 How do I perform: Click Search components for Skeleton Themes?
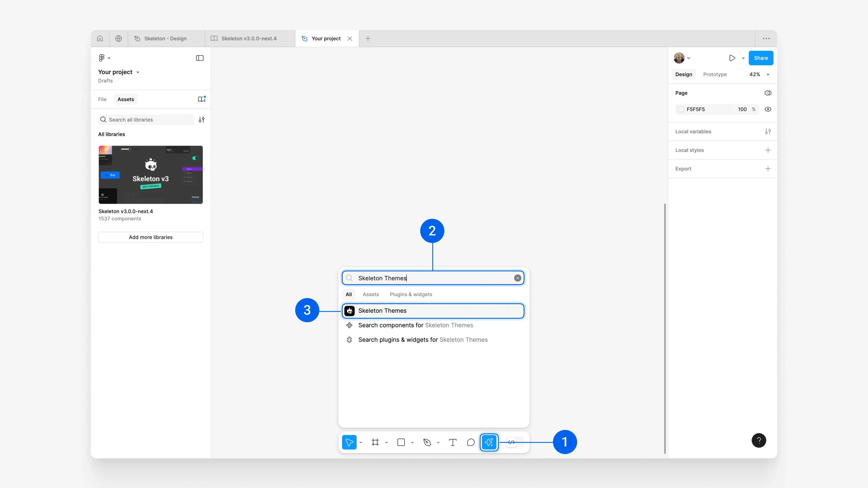pyautogui.click(x=433, y=325)
